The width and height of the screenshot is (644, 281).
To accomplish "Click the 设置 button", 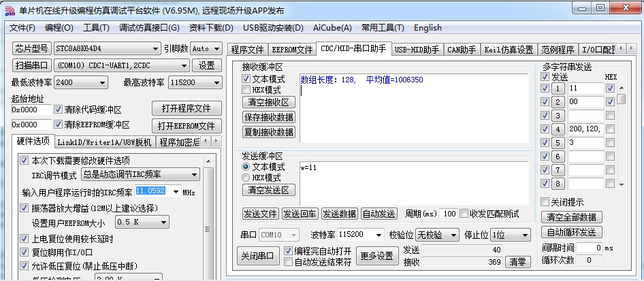I will [206, 65].
